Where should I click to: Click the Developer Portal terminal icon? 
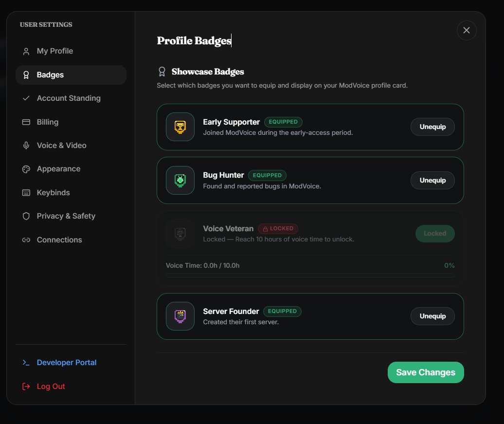26,363
